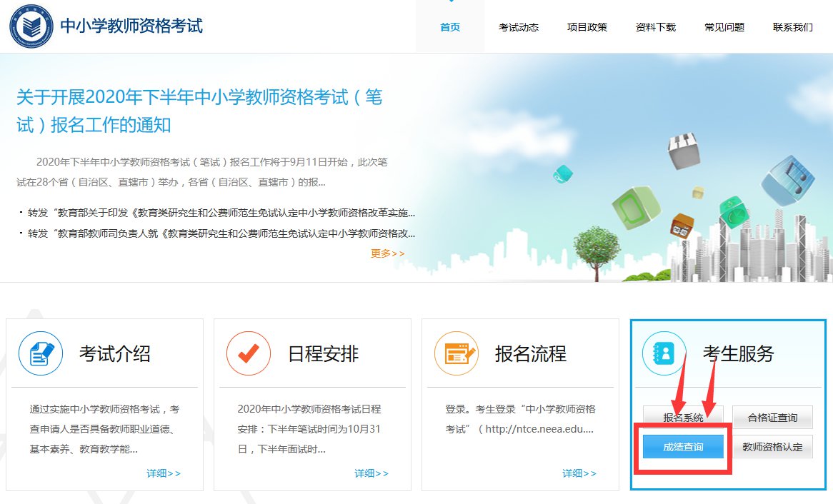833x504 pixels.
Task: Open the 项目政策 menu item
Action: pos(587,27)
